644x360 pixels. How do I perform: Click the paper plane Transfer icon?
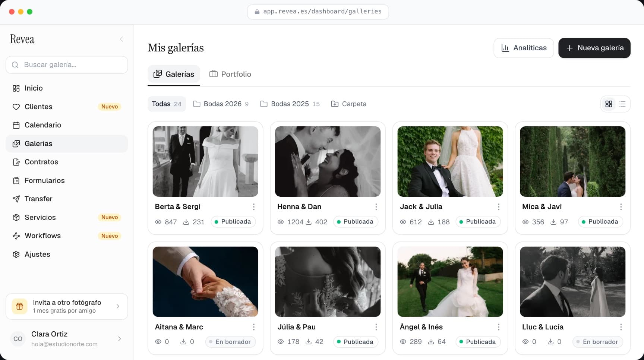16,199
